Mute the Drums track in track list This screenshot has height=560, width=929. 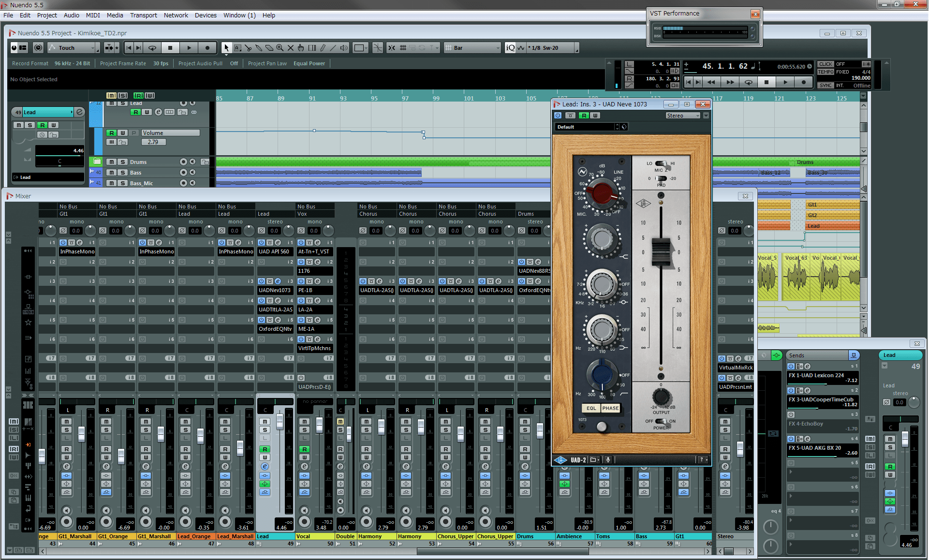point(112,162)
